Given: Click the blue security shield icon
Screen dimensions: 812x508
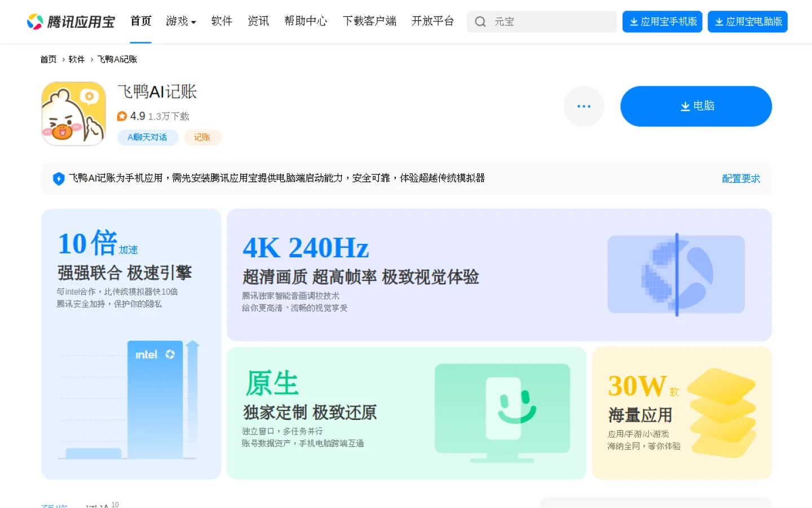Looking at the screenshot, I should click(59, 179).
